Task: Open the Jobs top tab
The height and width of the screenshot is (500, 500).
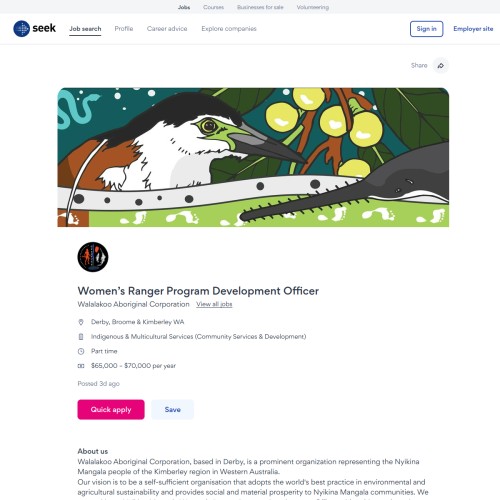Action: tap(184, 7)
